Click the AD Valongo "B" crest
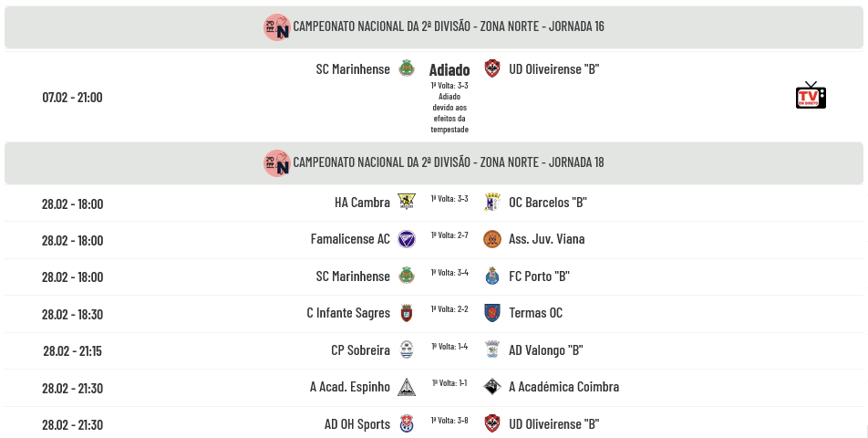 (492, 350)
